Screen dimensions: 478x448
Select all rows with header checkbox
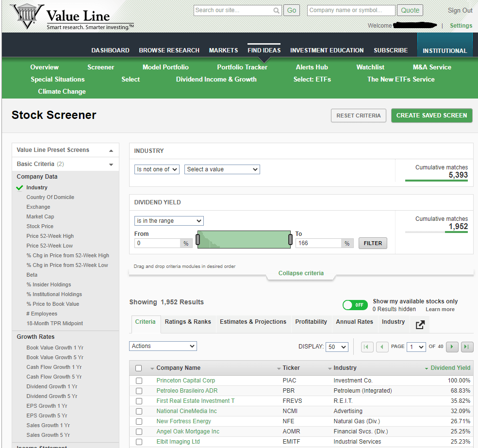point(139,368)
